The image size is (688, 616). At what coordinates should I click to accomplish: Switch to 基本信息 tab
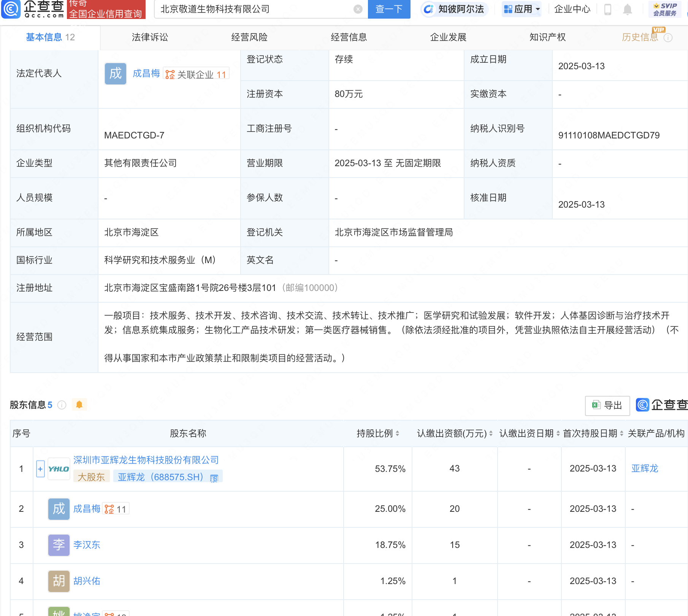tap(50, 37)
